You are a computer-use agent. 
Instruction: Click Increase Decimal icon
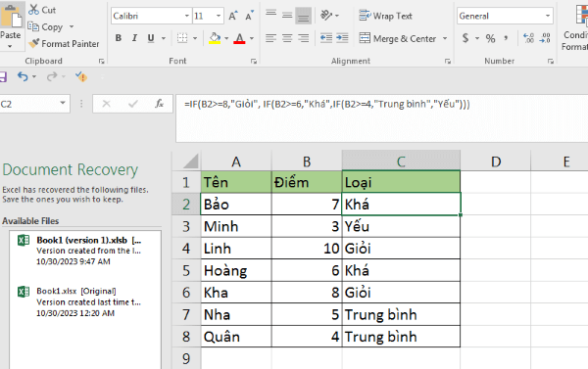(x=529, y=38)
